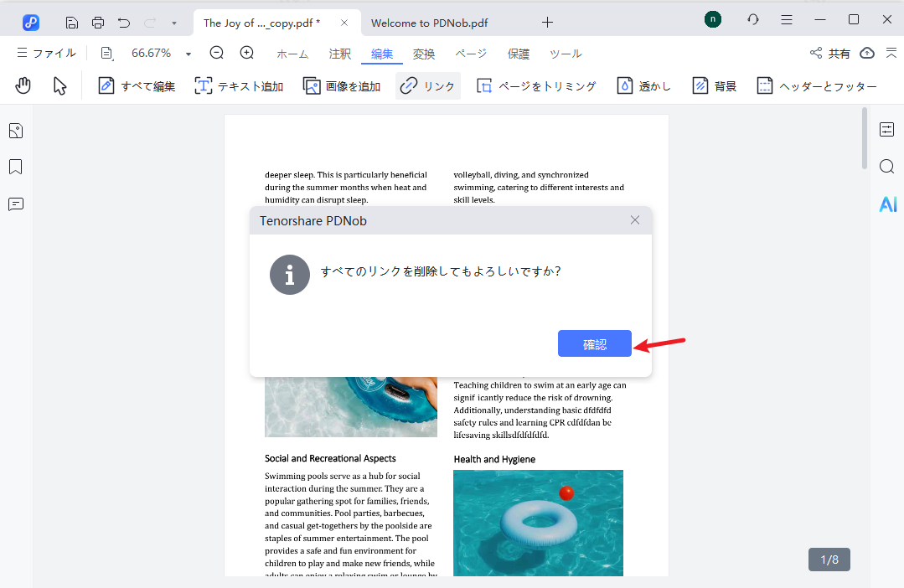904x588 pixels.
Task: Switch to the Welcome to PDNob.pdf tab
Action: click(428, 23)
